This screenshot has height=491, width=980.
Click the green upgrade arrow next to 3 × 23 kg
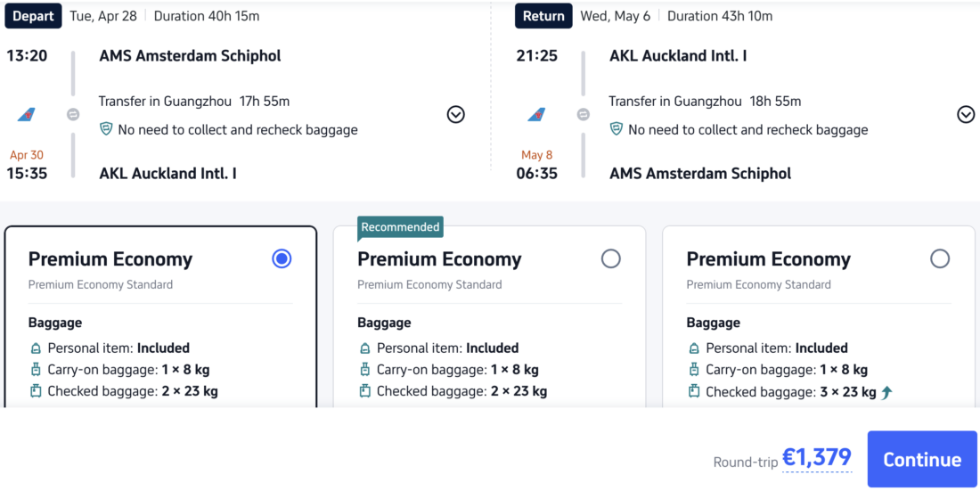click(x=886, y=392)
